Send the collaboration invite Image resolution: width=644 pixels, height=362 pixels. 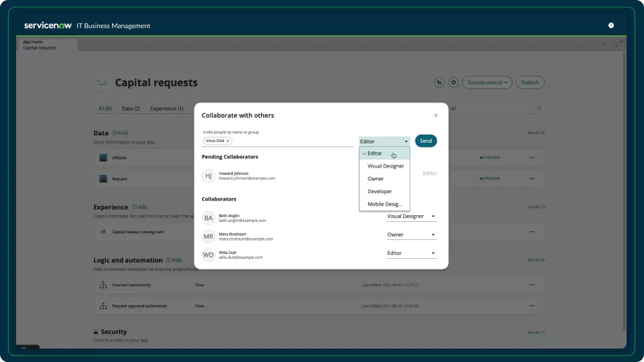click(426, 141)
